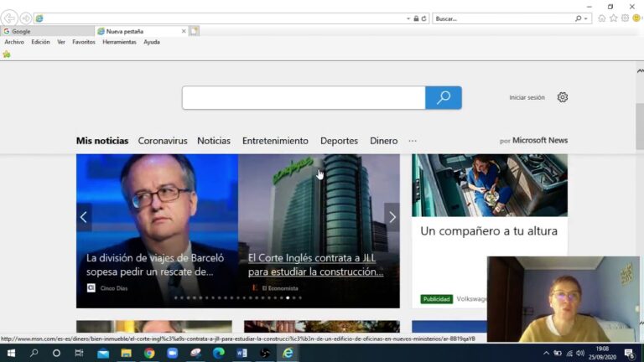Click the 19:08 clock and date
This screenshot has height=362, width=644.
pyautogui.click(x=603, y=353)
